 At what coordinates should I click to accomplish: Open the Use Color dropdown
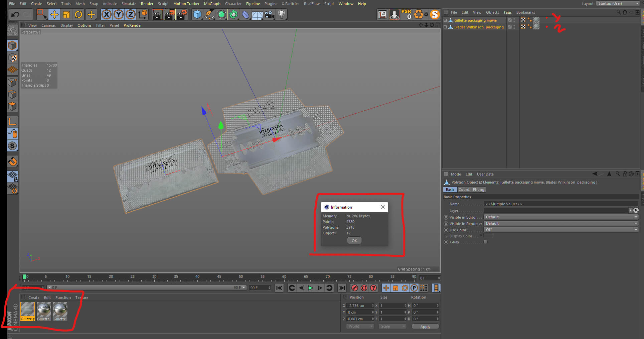coord(561,230)
